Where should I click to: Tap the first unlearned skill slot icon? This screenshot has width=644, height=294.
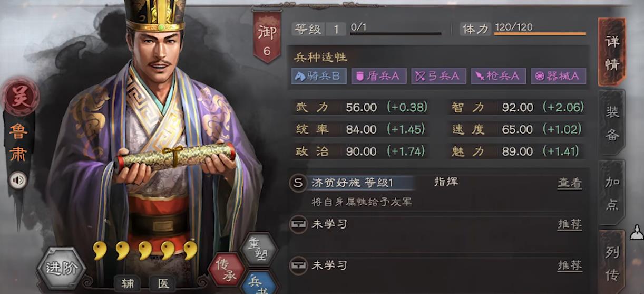[x=298, y=224]
